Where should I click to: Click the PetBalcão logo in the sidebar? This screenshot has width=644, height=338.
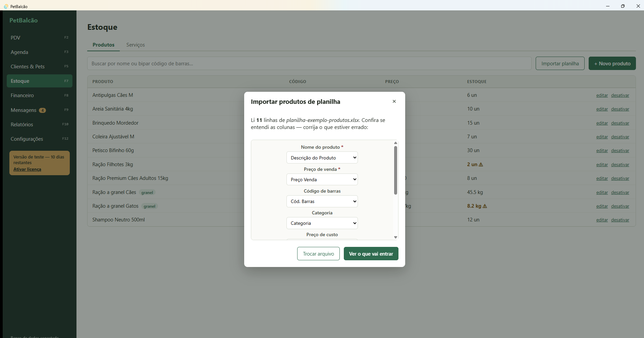[x=23, y=20]
